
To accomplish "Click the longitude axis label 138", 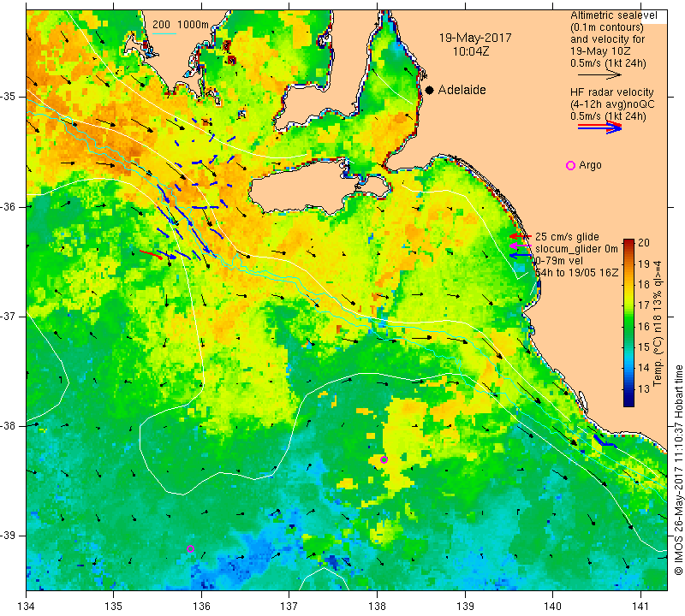I will pos(377,607).
